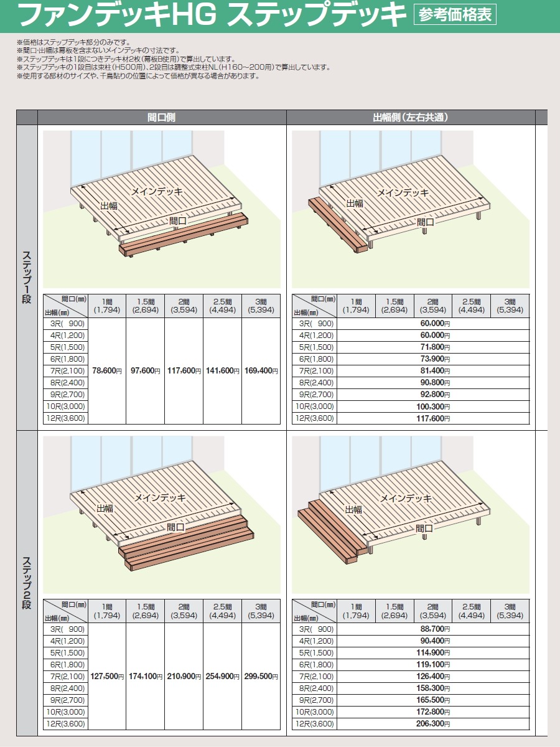Click the "ステップ1段" row label
The height and width of the screenshot is (747, 560).
(27, 277)
